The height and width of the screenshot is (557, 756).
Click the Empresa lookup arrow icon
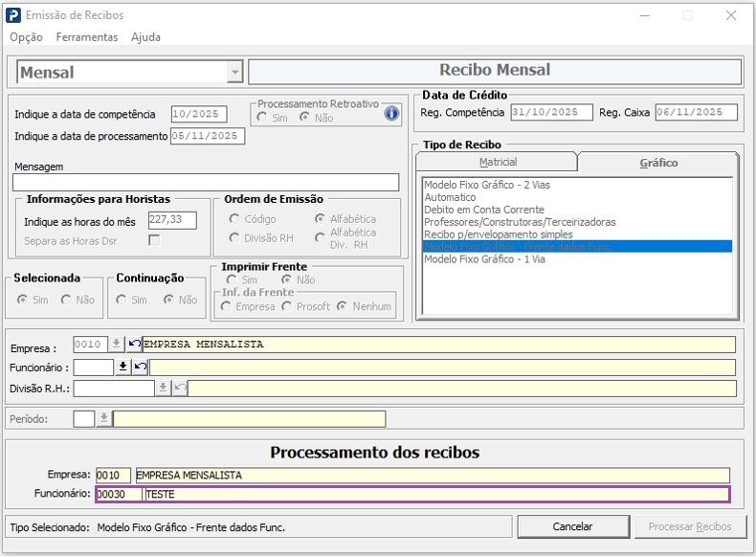(x=117, y=345)
